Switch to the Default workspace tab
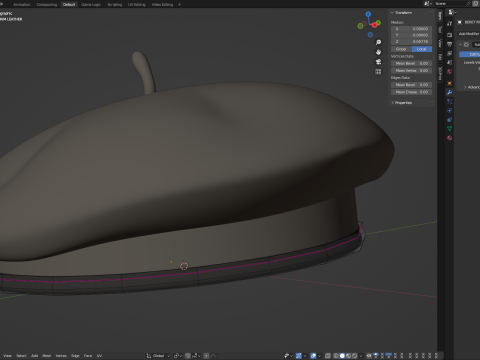 [69, 5]
